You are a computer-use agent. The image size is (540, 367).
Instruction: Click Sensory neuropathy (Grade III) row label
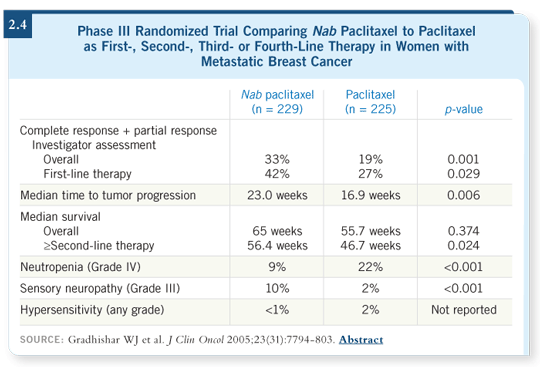[100, 288]
